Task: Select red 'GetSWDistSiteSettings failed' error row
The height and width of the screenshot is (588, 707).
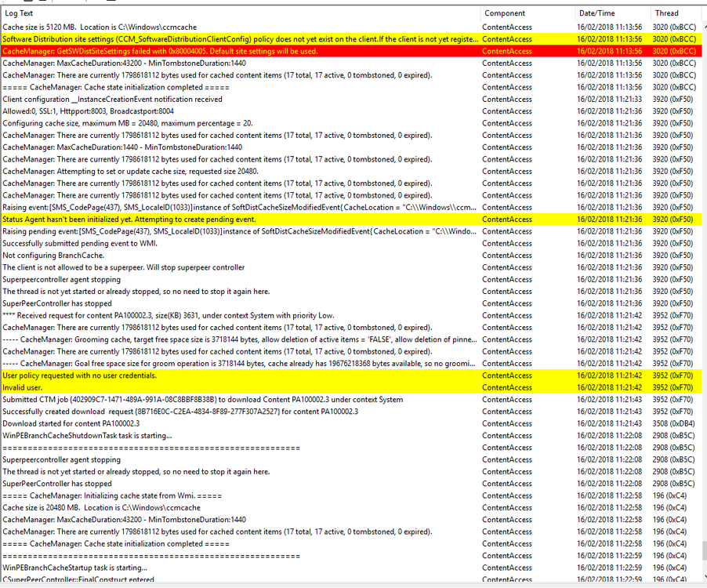Action: [351, 51]
